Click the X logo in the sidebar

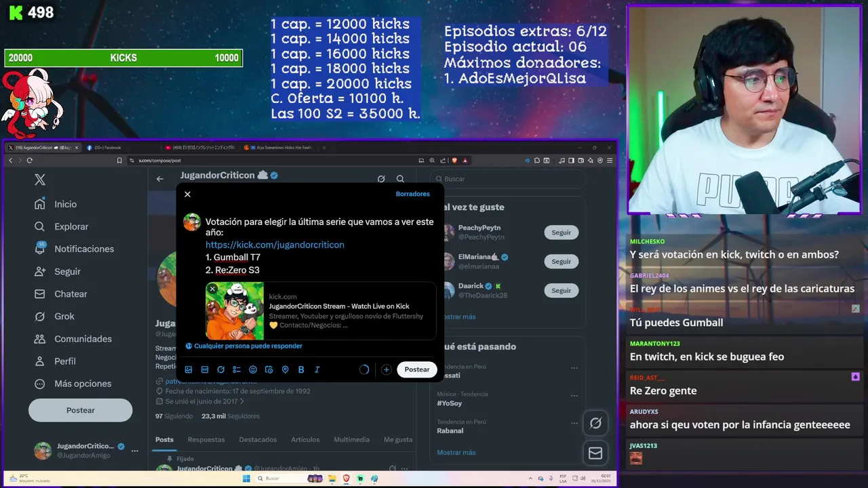click(x=40, y=180)
